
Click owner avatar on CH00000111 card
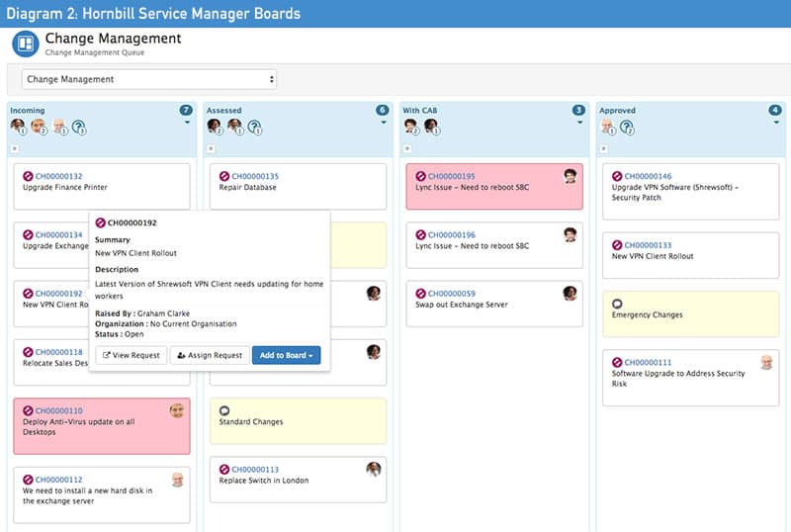766,362
